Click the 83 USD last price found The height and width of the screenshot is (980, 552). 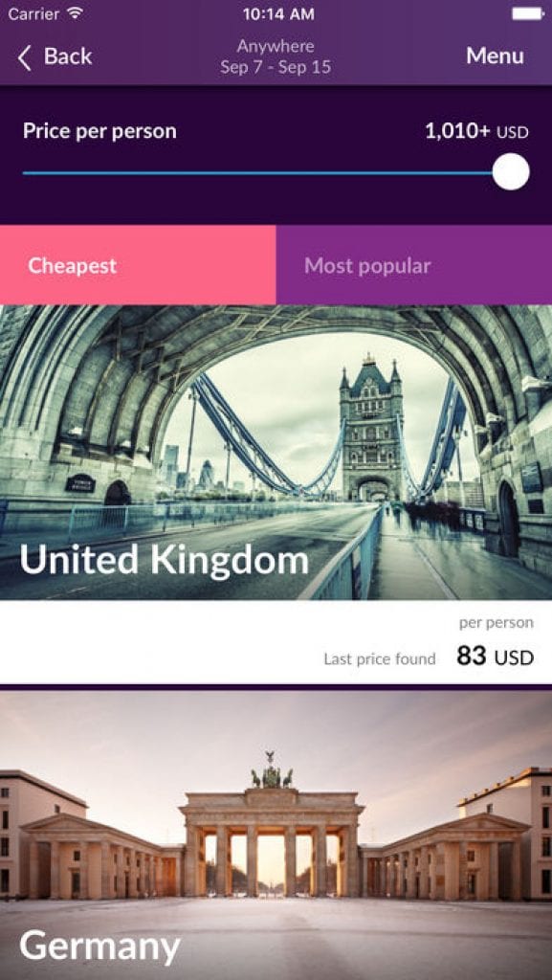pyautogui.click(x=496, y=657)
